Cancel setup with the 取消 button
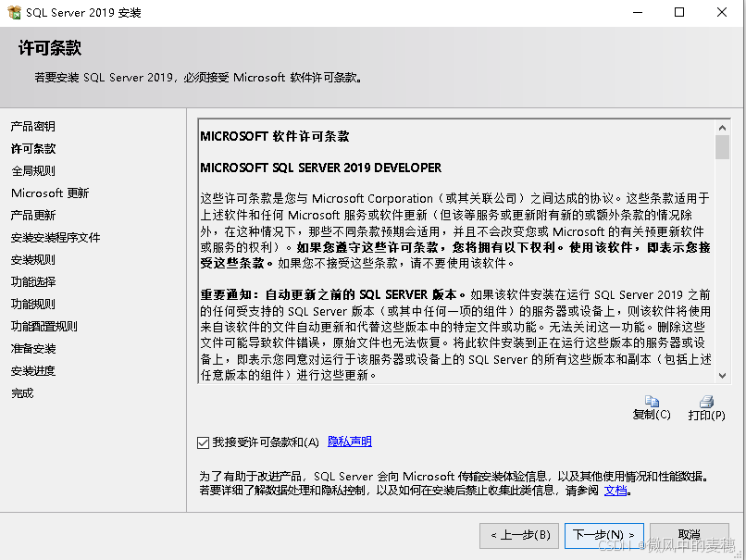The width and height of the screenshot is (746, 560). 690,535
